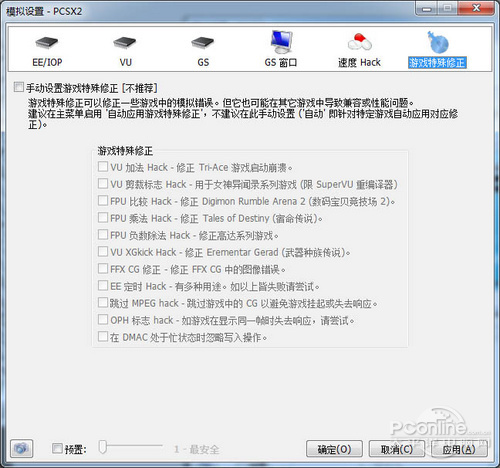
Task: Click the 应用(A) button
Action: coord(459,449)
